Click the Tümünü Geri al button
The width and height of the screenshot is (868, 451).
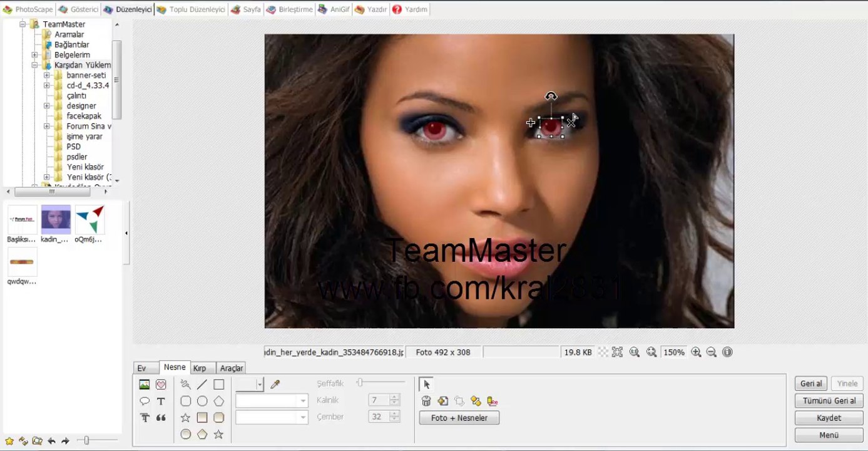[x=829, y=401]
